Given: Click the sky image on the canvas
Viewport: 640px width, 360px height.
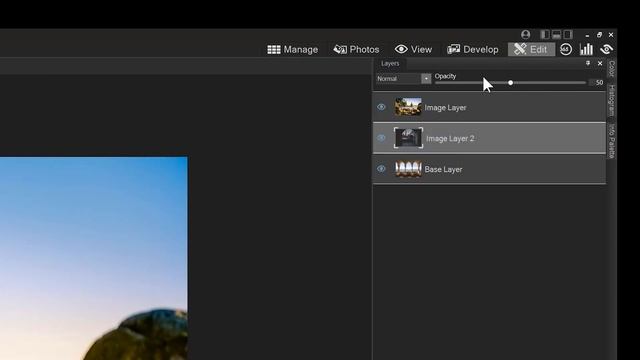Looking at the screenshot, I should (x=93, y=258).
